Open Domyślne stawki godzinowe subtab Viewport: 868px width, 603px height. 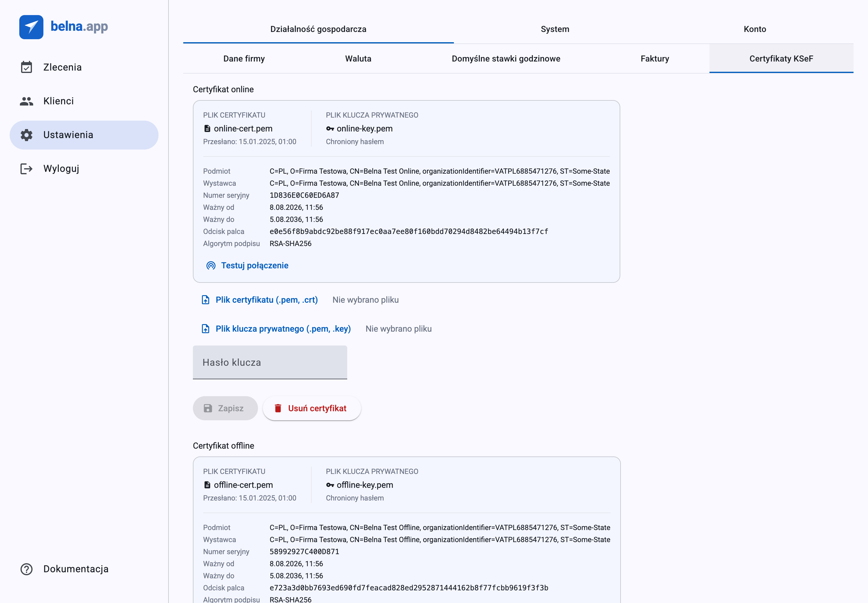click(x=506, y=58)
